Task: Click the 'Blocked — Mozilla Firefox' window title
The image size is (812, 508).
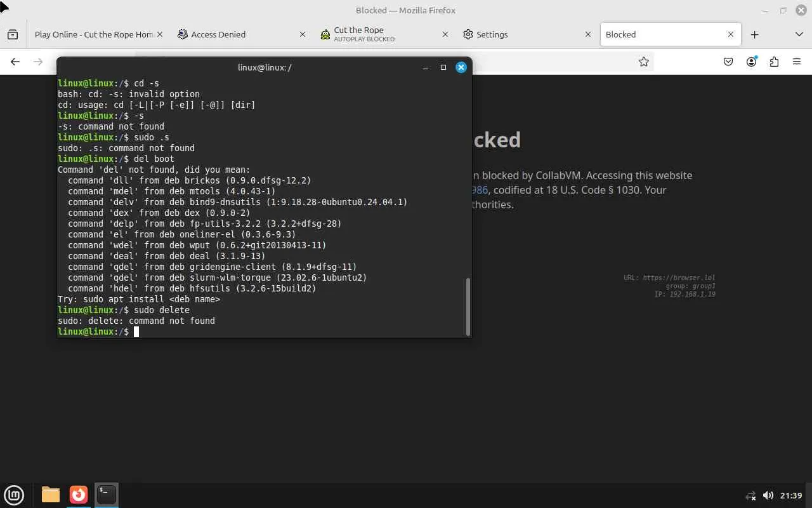Action: click(406, 10)
